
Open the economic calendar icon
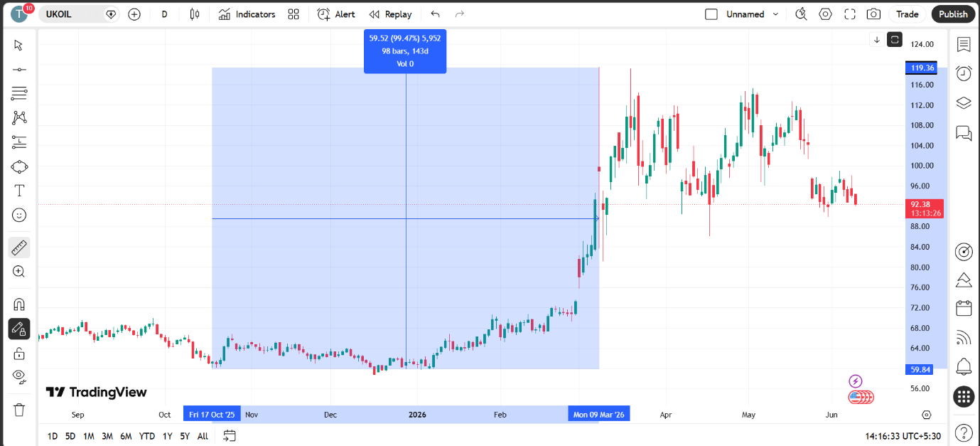click(964, 308)
